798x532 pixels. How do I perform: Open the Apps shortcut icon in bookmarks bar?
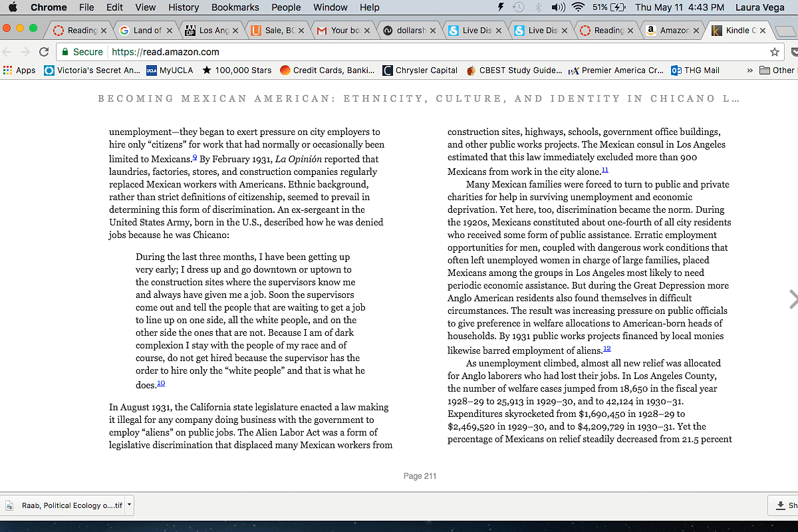pos(19,70)
